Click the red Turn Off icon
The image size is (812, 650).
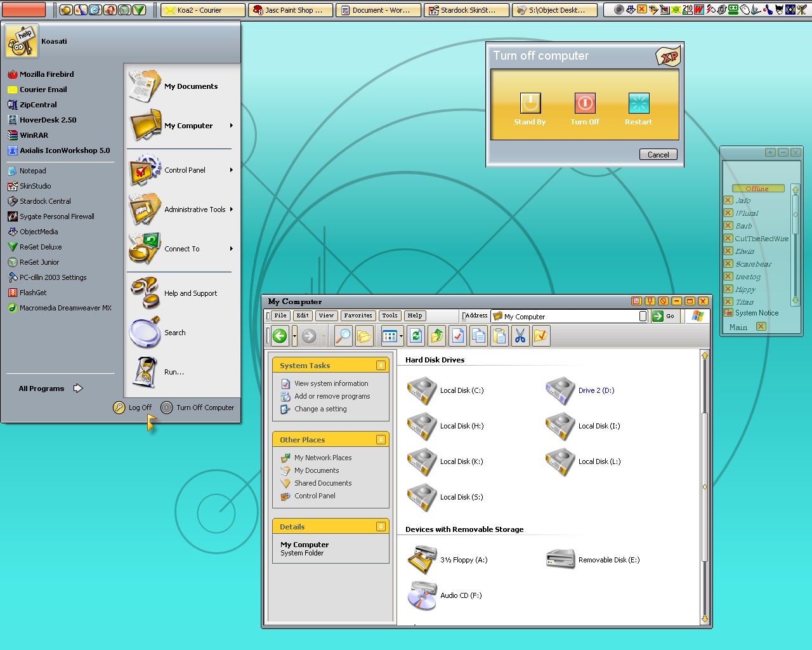pyautogui.click(x=585, y=103)
